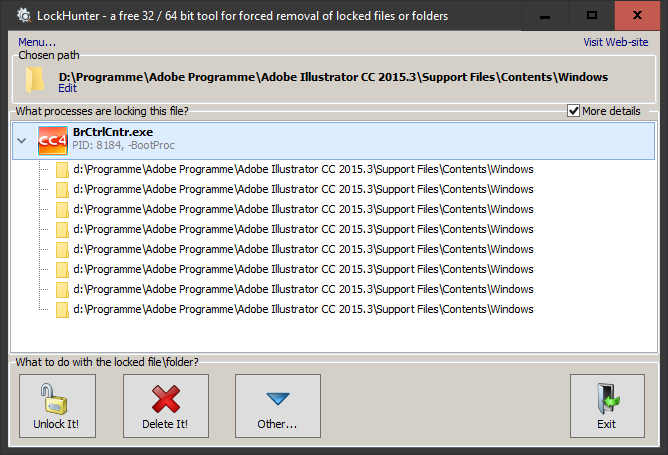The image size is (668, 455).
Task: Collapse the BrCtrlCntr.exe process tree
Action: [22, 140]
